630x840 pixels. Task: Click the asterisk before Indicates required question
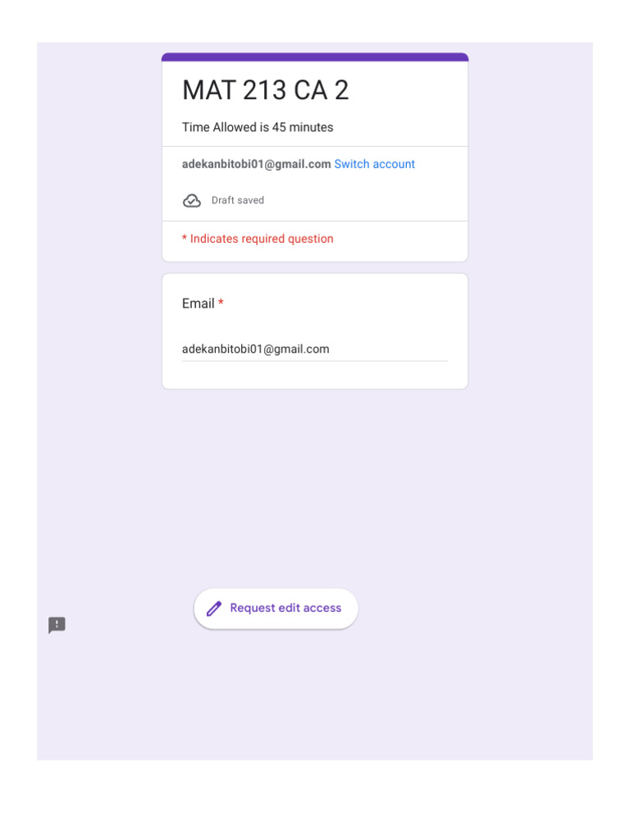[x=185, y=239]
